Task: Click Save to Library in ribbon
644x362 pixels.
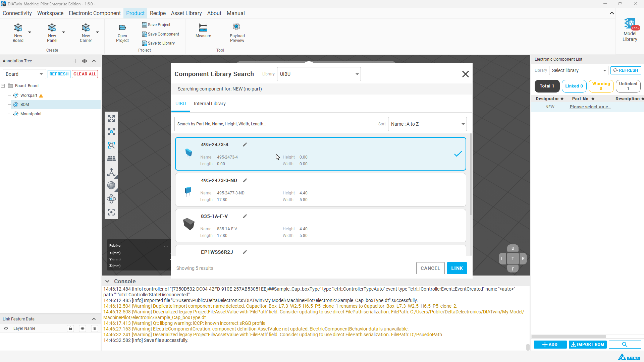Action: tap(158, 43)
